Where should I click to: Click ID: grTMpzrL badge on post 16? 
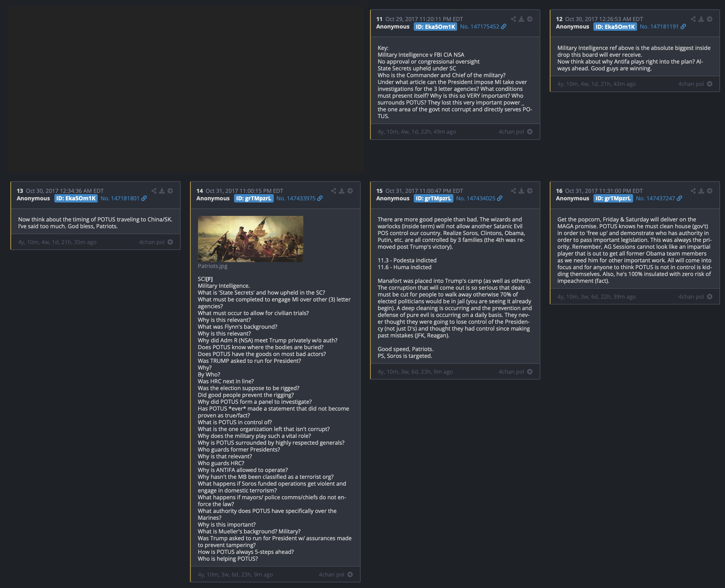click(613, 198)
